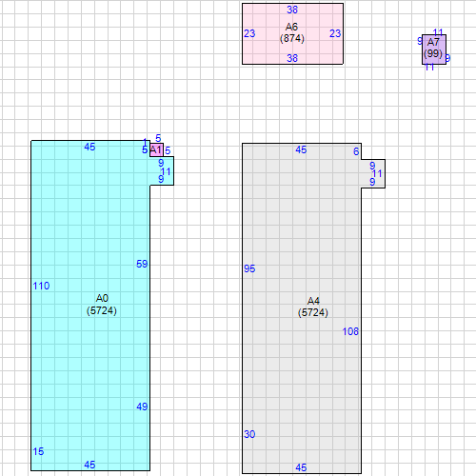476x476 pixels.
Task: Click the 49 dimension on shape A0
Action: [142, 407]
